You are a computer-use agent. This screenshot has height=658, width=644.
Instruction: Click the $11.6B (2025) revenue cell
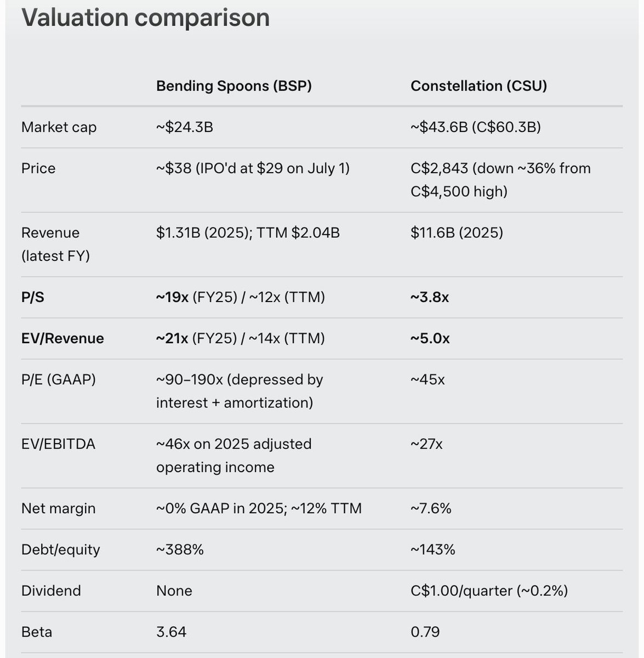point(457,232)
